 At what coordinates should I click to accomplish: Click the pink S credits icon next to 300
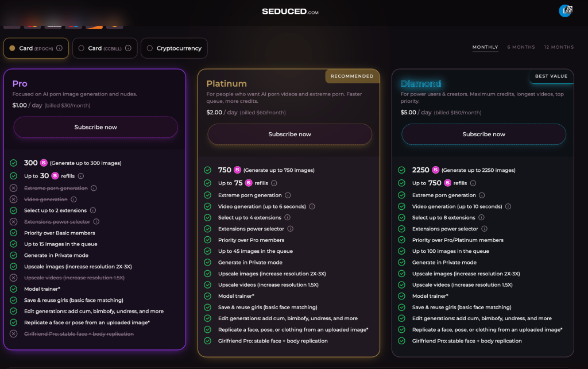pos(43,163)
